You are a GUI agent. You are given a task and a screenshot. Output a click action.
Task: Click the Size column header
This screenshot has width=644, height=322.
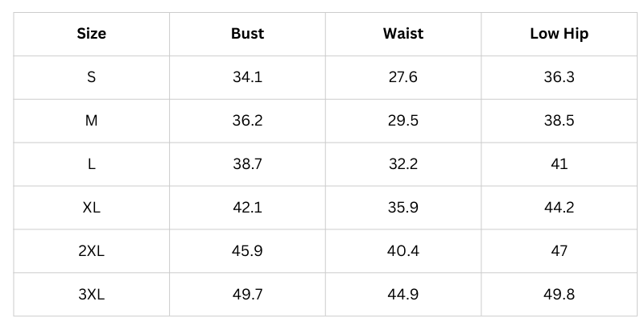91,34
